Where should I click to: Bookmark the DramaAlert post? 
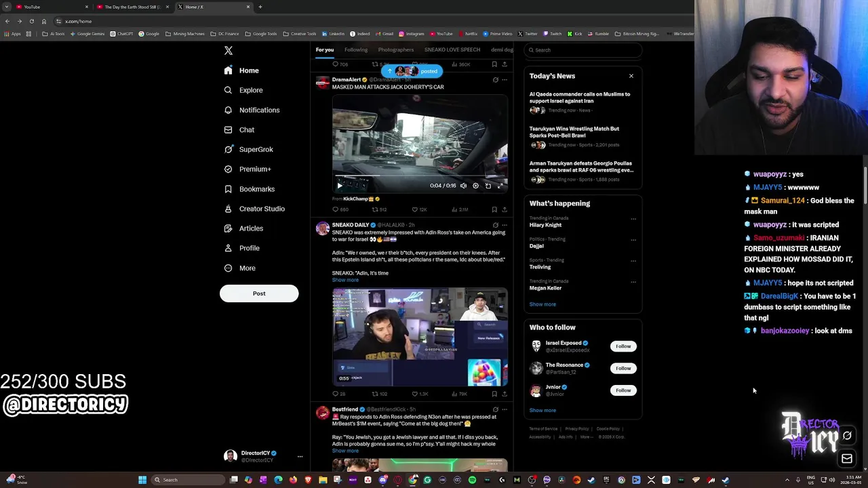pyautogui.click(x=494, y=209)
